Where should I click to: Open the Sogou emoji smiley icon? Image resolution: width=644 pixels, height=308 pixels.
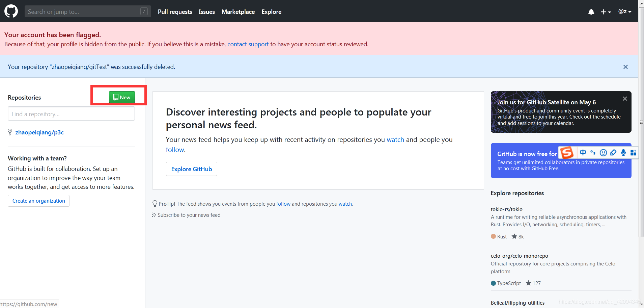(x=603, y=153)
